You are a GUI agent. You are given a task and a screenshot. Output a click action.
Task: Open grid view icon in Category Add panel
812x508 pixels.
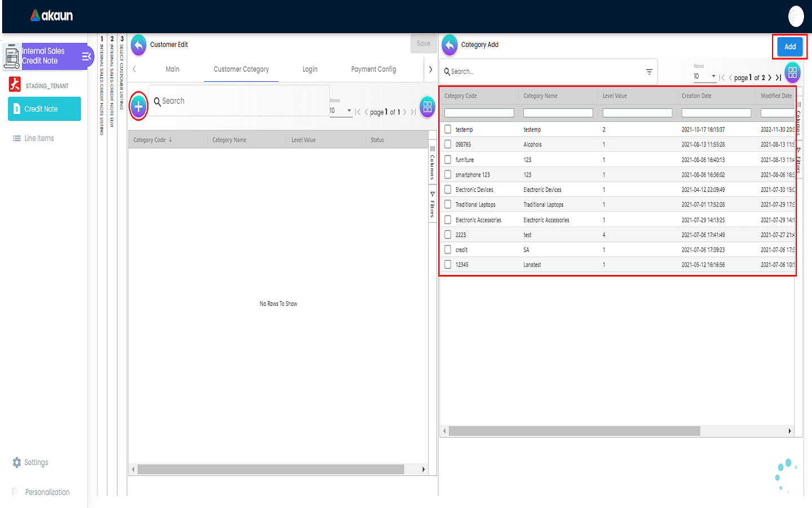point(792,73)
